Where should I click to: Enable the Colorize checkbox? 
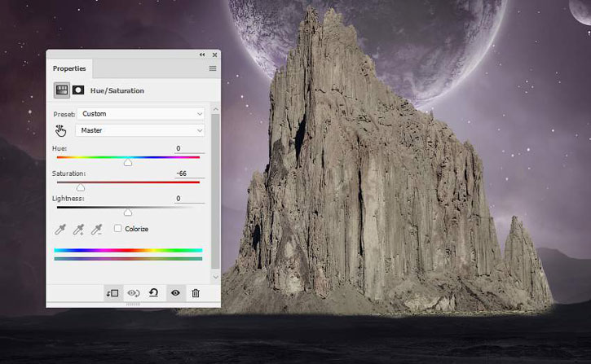[x=117, y=229]
